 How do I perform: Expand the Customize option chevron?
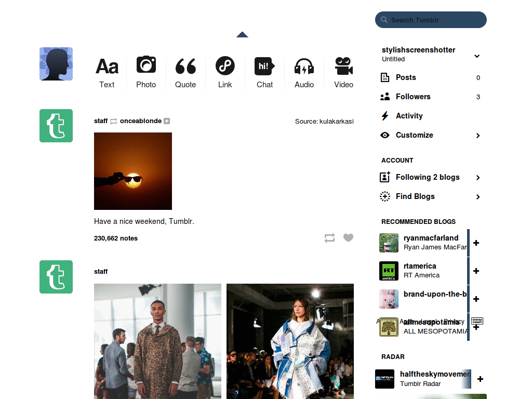(x=478, y=136)
